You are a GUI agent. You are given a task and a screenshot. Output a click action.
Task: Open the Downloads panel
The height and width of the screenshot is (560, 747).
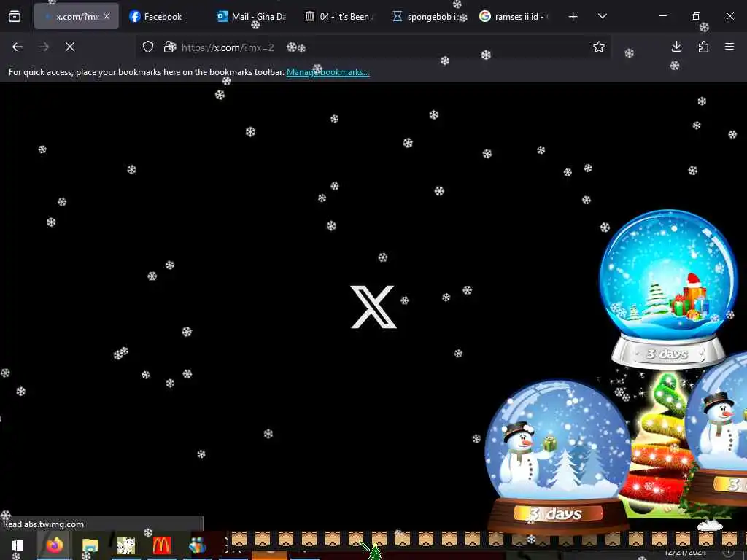(x=676, y=47)
